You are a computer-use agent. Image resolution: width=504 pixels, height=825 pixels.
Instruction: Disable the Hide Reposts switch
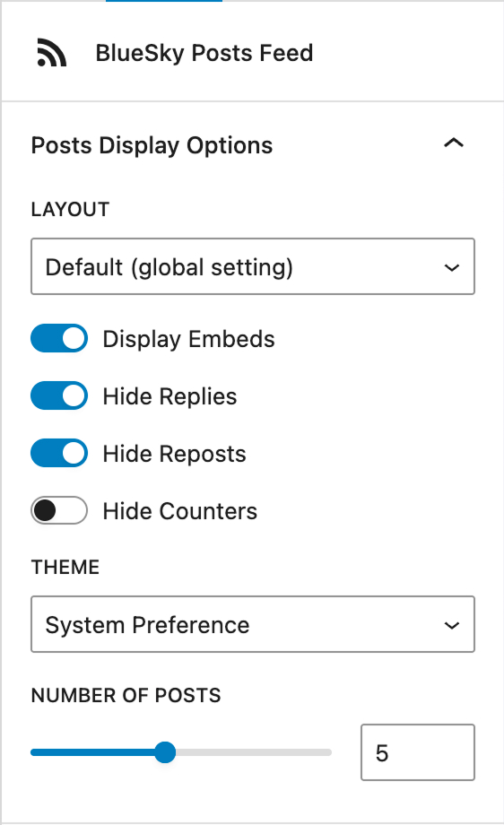pyautogui.click(x=59, y=453)
